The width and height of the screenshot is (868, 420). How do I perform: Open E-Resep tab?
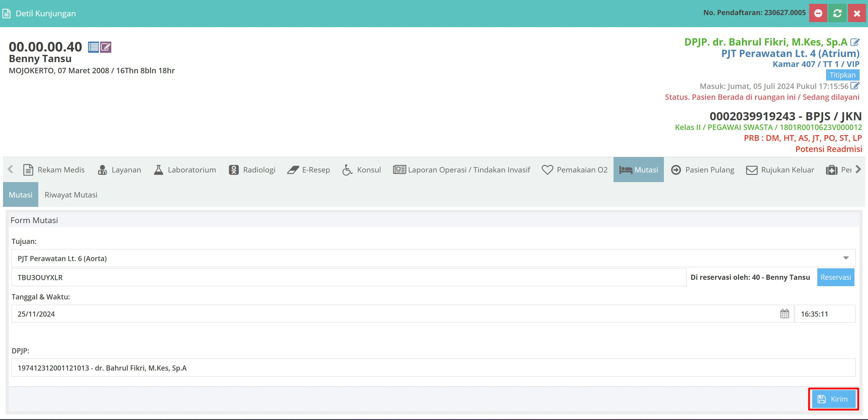coord(308,169)
